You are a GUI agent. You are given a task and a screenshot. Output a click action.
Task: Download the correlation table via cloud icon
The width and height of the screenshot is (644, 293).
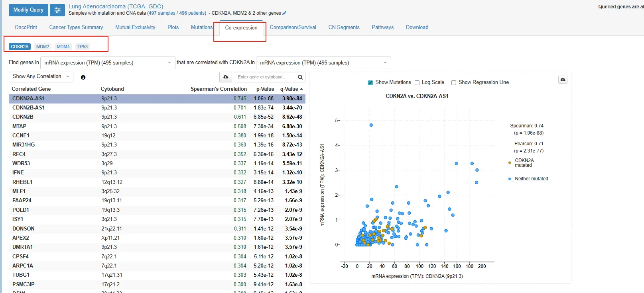click(226, 77)
